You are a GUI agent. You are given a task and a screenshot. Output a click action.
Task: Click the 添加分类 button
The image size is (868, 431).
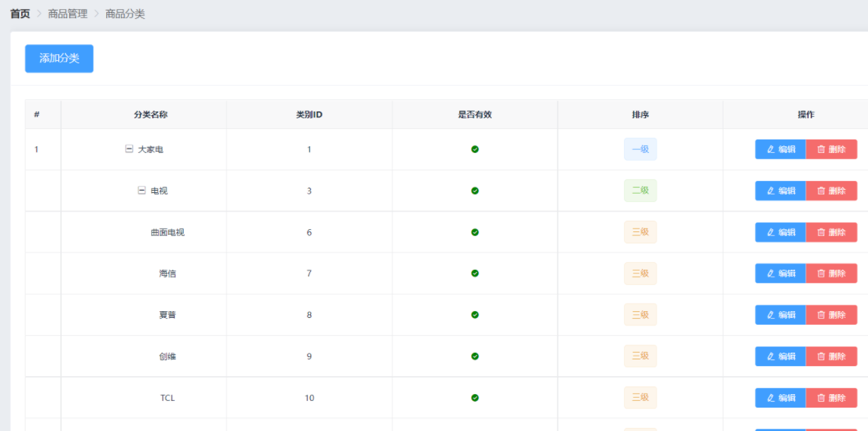coord(59,59)
